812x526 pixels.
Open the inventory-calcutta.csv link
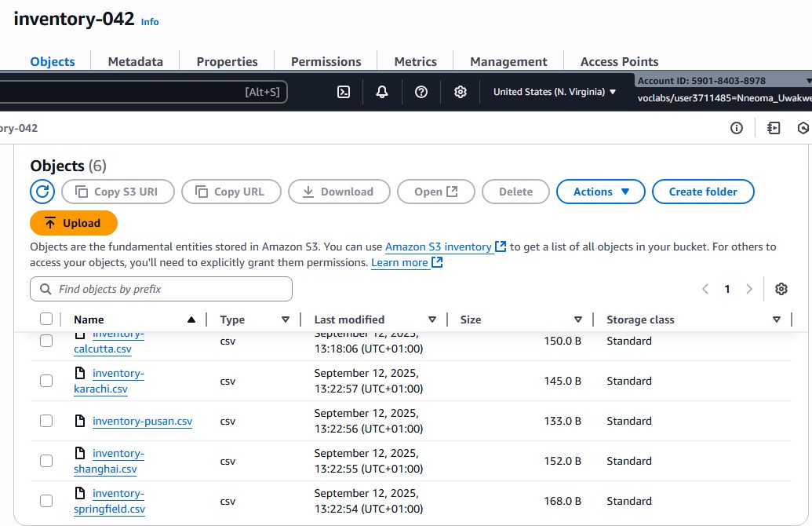[x=109, y=342]
